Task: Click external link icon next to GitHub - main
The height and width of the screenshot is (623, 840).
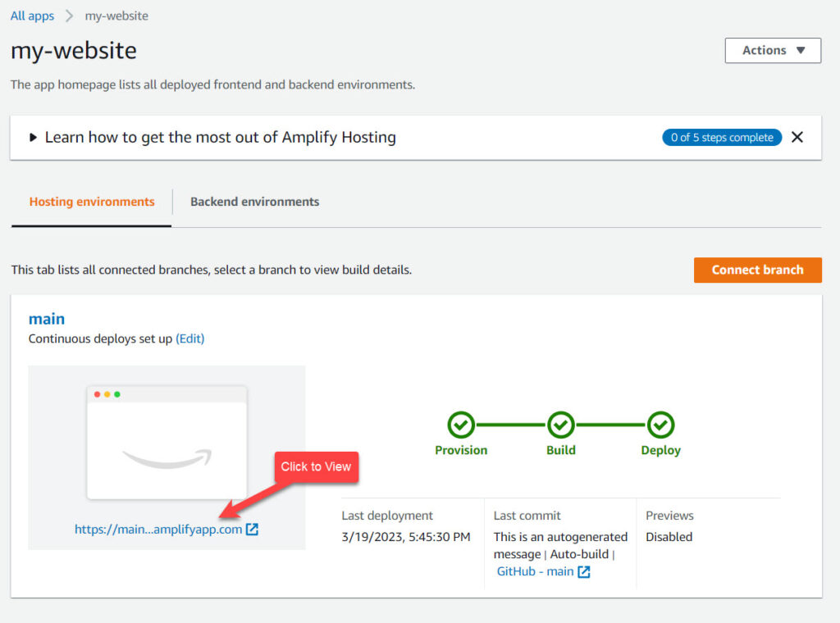Action: [x=584, y=571]
